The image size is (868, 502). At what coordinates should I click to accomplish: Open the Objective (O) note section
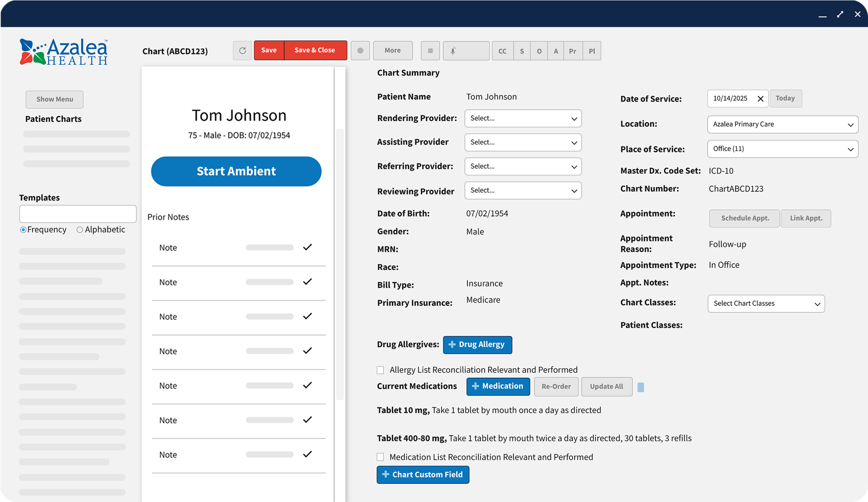coord(539,51)
